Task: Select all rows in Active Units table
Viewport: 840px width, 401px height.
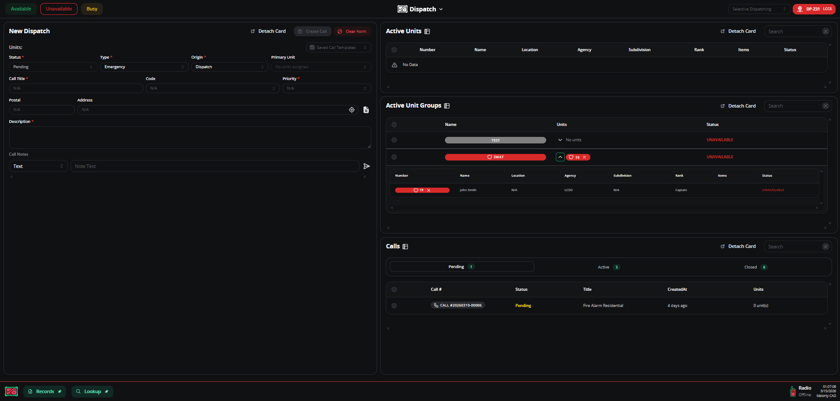Action: [x=394, y=50]
